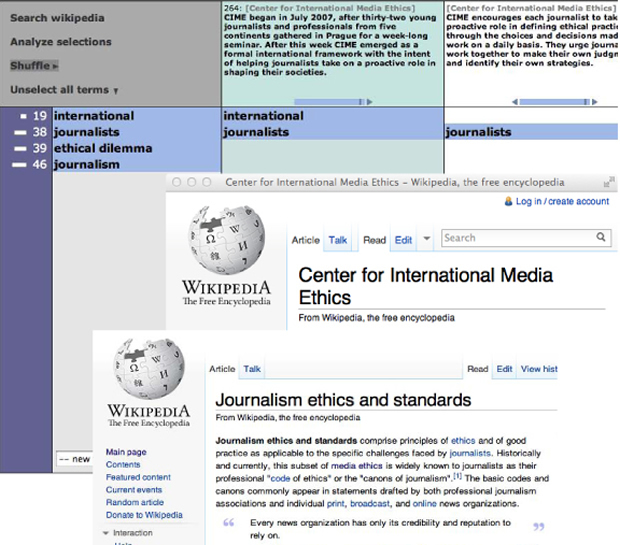Click the 'online' link

pyautogui.click(x=425, y=504)
